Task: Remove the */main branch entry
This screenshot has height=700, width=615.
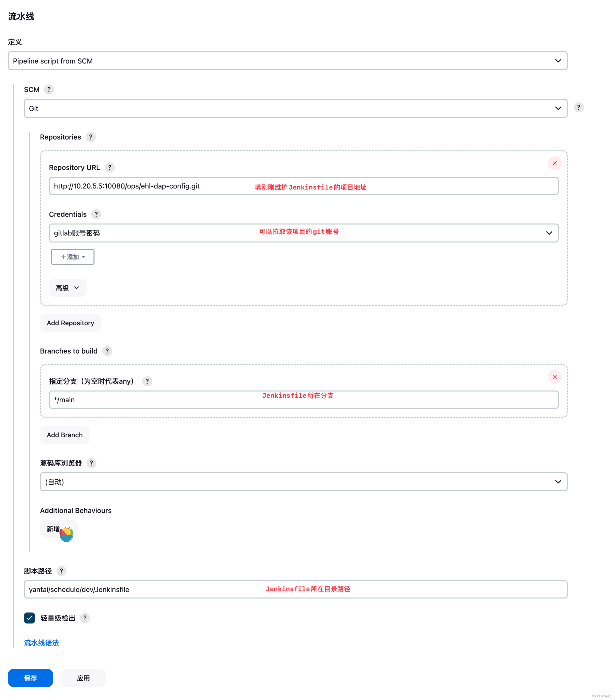Action: [x=554, y=377]
